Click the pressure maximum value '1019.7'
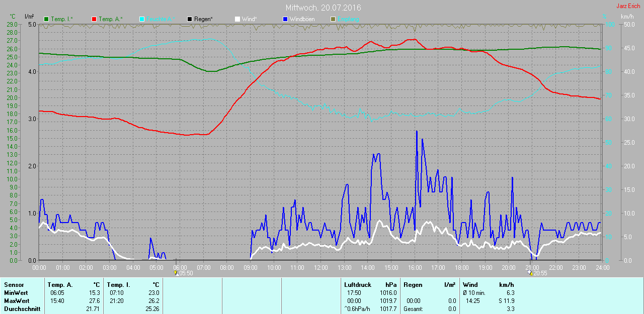Viewport: 644px width, 314px height. 388,301
